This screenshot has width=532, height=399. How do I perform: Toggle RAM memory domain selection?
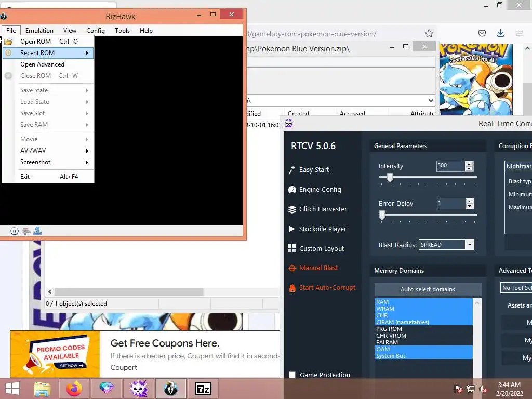[x=424, y=302]
